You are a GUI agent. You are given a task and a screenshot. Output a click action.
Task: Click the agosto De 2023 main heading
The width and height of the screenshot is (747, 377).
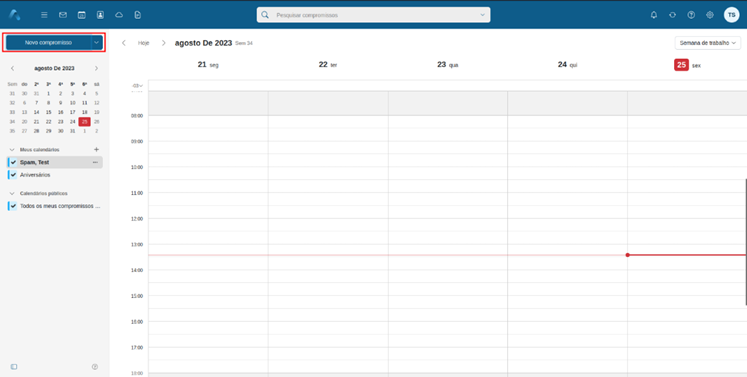point(203,43)
